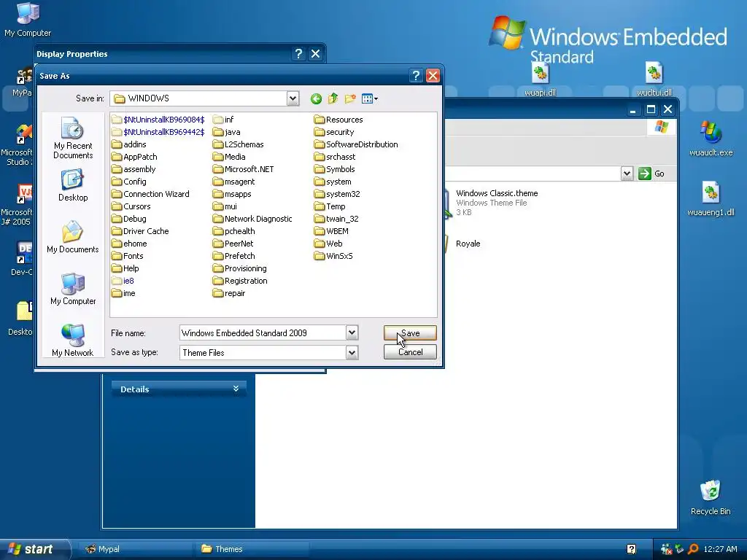Viewport: 747px width, 560px height.
Task: Select the WinSxS folder
Action: (333, 256)
